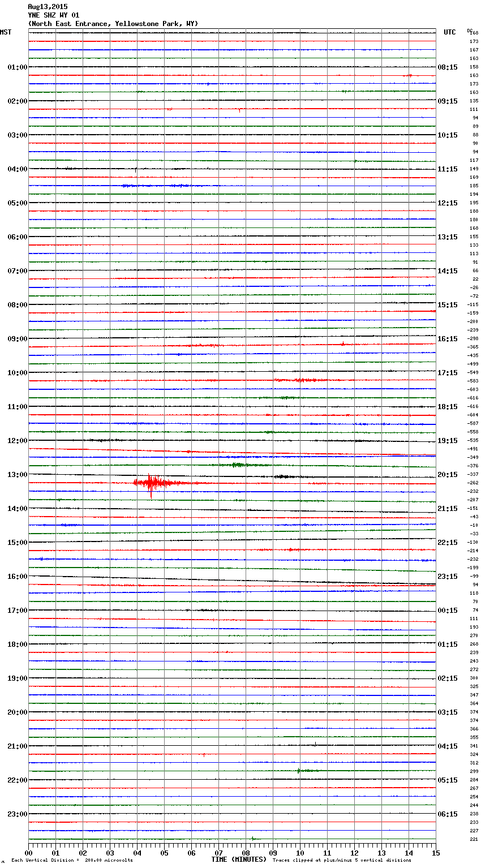
Task: Click the 11:15 UTC row label
Action: (448, 169)
